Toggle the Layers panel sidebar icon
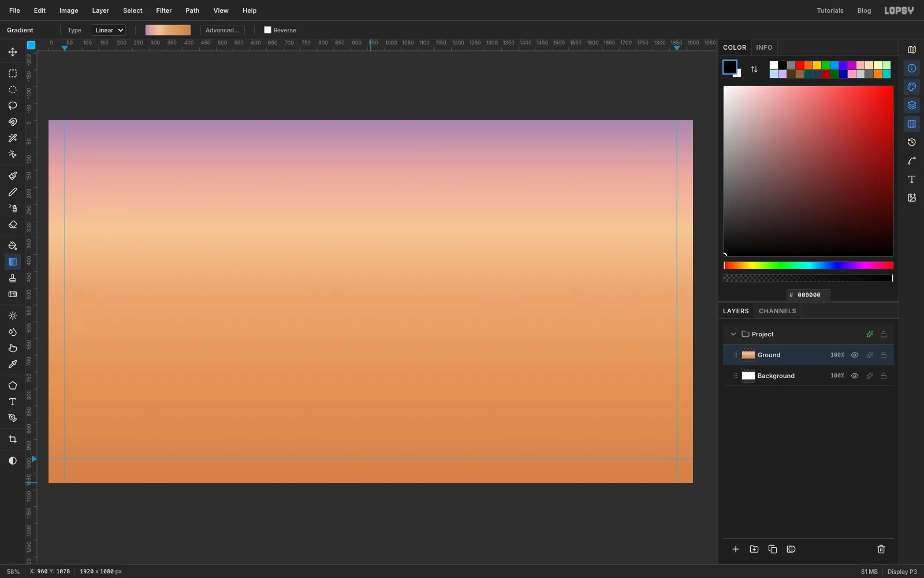The image size is (924, 578). click(x=912, y=105)
